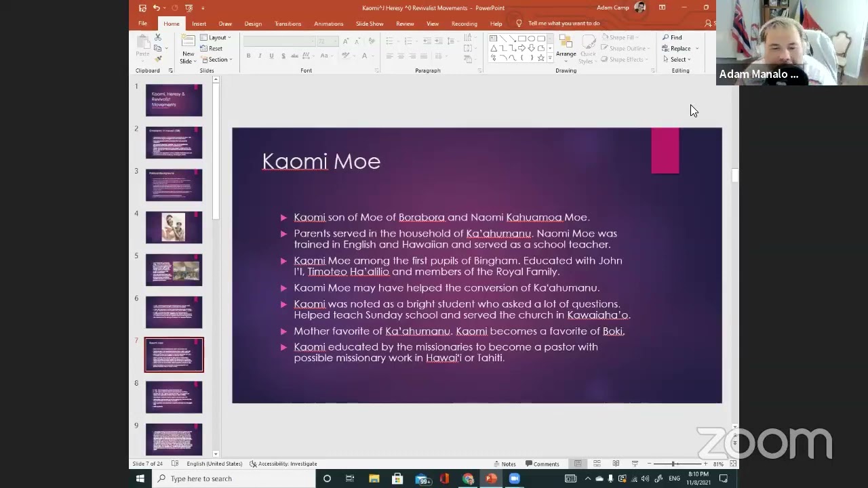
Task: Switch to Reading View icon
Action: tap(616, 464)
